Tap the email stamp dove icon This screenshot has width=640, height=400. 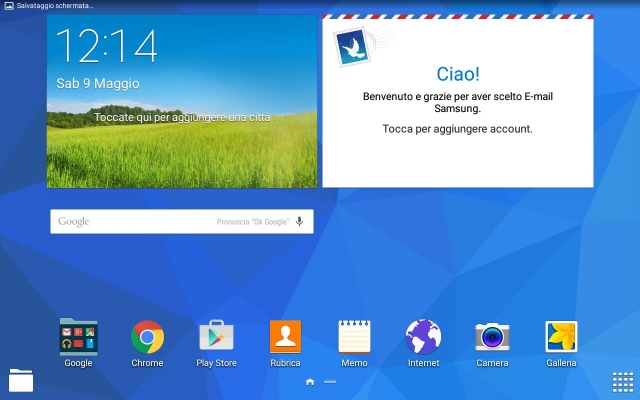click(x=352, y=47)
